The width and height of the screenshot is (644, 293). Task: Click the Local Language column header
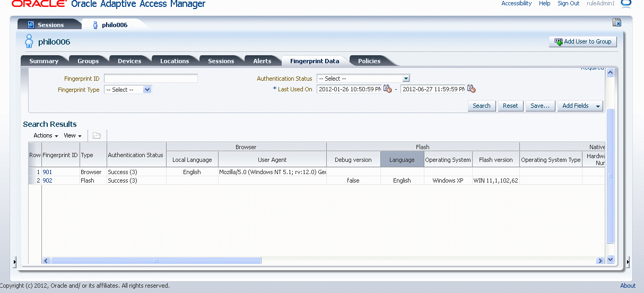pos(192,159)
